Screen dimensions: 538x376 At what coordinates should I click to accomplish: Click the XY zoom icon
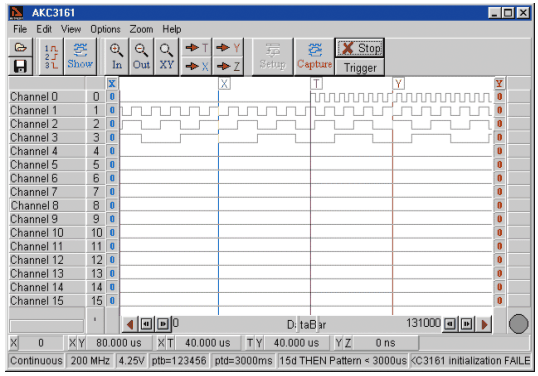(x=166, y=57)
